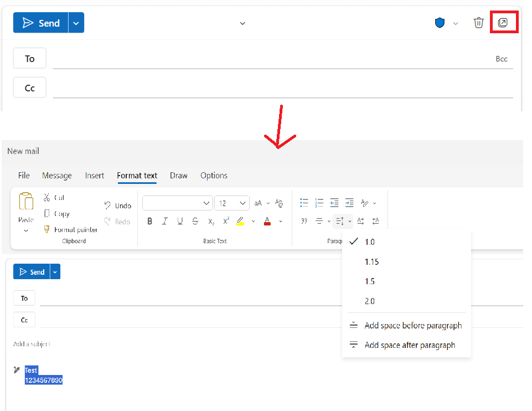
Task: Choose Add space before paragraph
Action: [406, 326]
